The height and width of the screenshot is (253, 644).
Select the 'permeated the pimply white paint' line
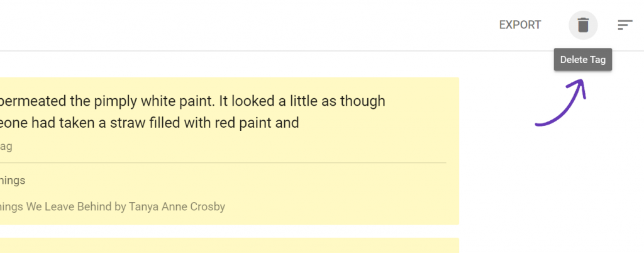tap(192, 101)
